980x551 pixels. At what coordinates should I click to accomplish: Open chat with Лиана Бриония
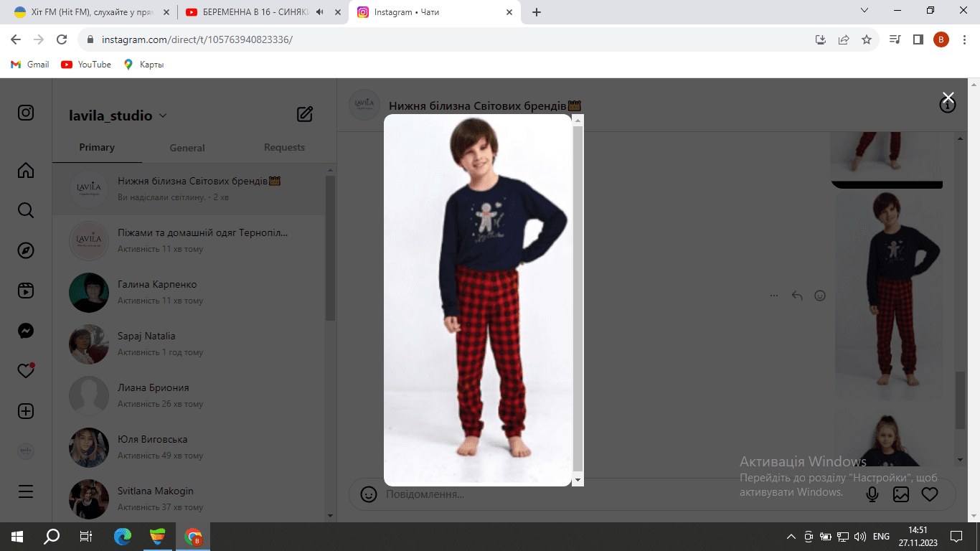[x=189, y=395]
